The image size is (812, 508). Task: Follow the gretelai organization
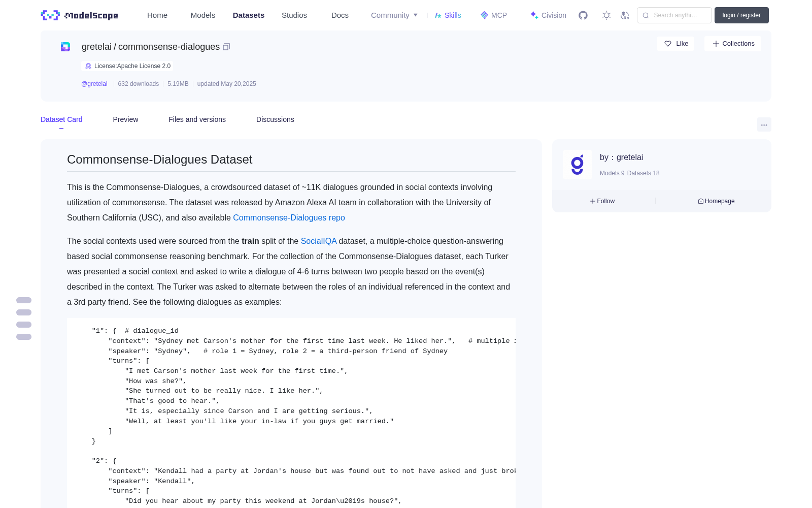(x=602, y=201)
